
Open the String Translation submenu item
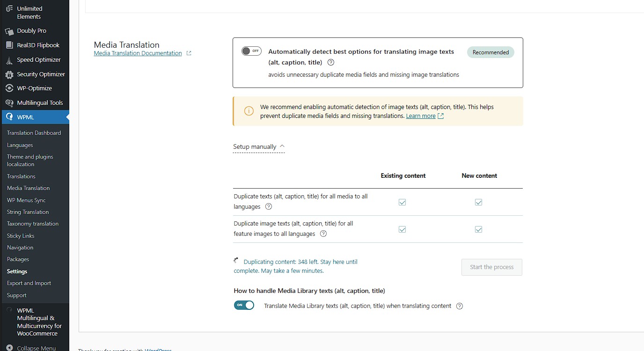tap(28, 212)
